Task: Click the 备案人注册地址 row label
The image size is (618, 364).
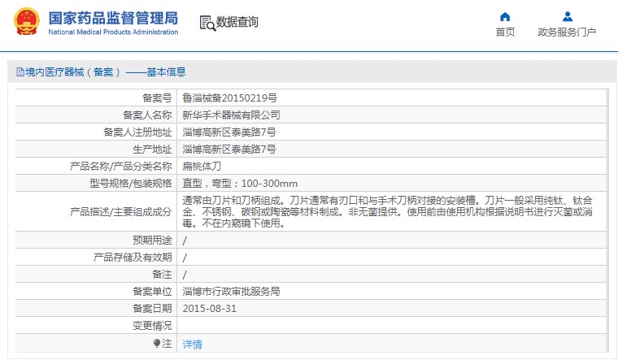Action: pos(137,132)
